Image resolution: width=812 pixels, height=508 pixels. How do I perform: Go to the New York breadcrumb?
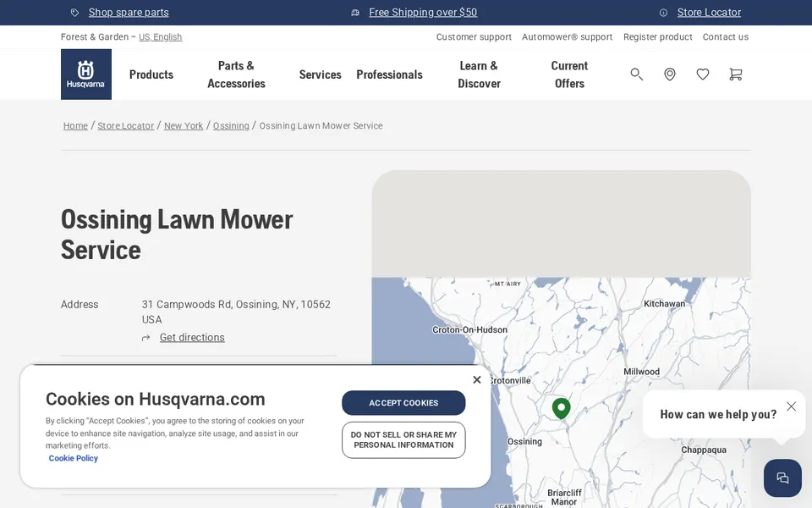(184, 125)
